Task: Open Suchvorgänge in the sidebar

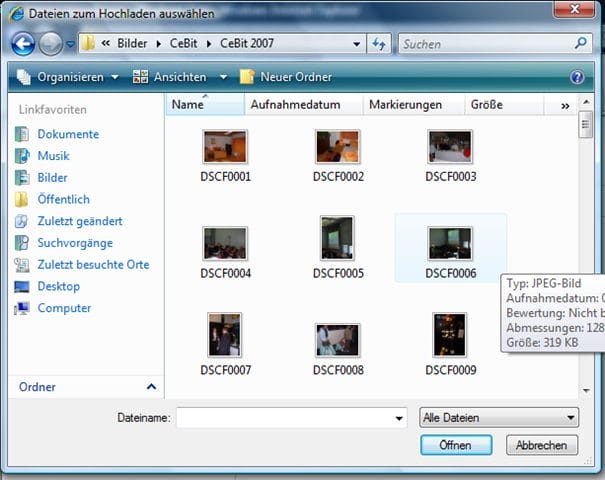Action: click(x=74, y=243)
